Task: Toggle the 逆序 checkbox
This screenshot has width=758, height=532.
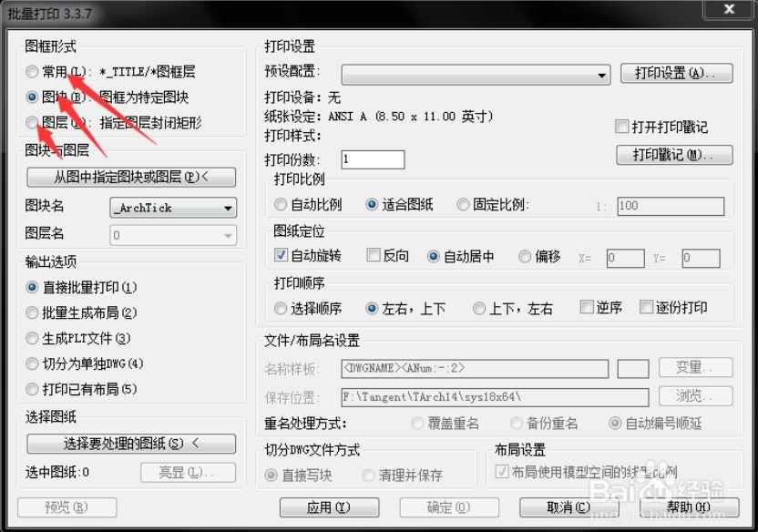Action: (x=587, y=307)
